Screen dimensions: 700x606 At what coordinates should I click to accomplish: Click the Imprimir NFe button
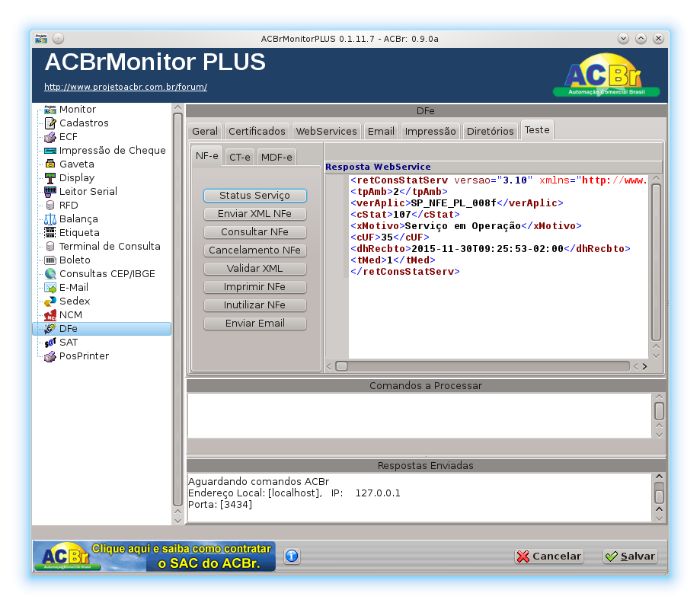click(x=255, y=287)
